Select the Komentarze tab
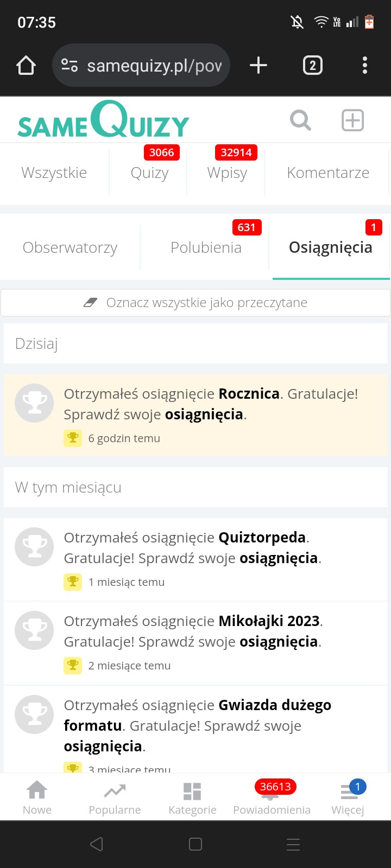Screen dimensions: 391x868 tap(328, 173)
